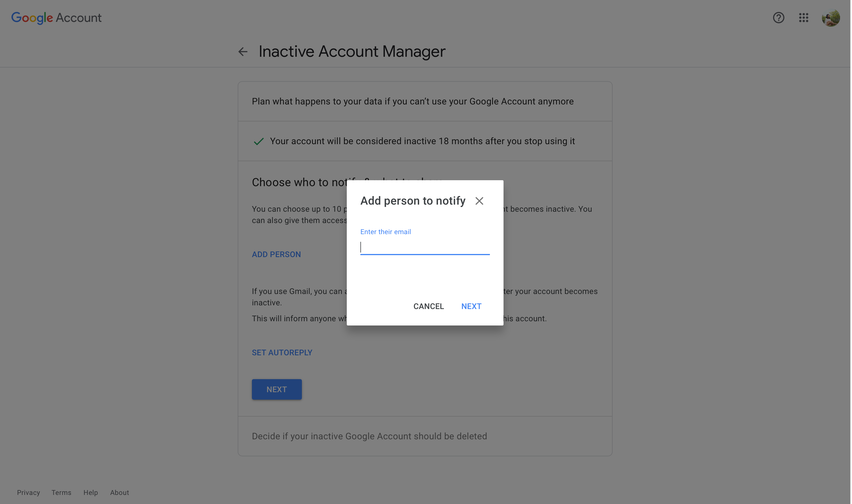Expand Plan what happens to your data header
852x504 pixels.
412,102
